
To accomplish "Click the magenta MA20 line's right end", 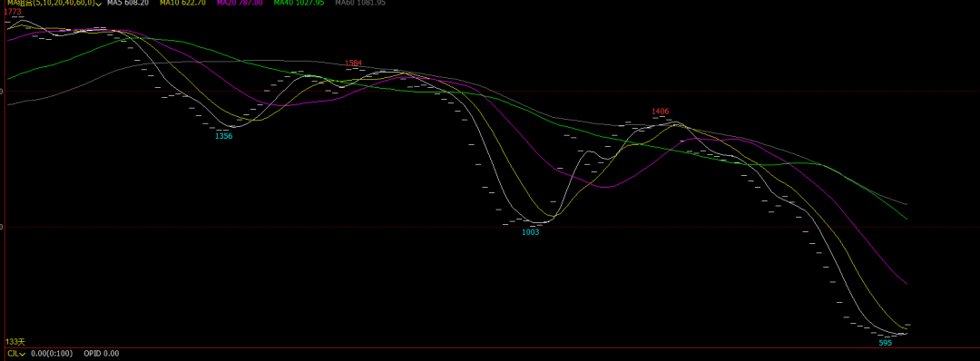I will point(906,284).
